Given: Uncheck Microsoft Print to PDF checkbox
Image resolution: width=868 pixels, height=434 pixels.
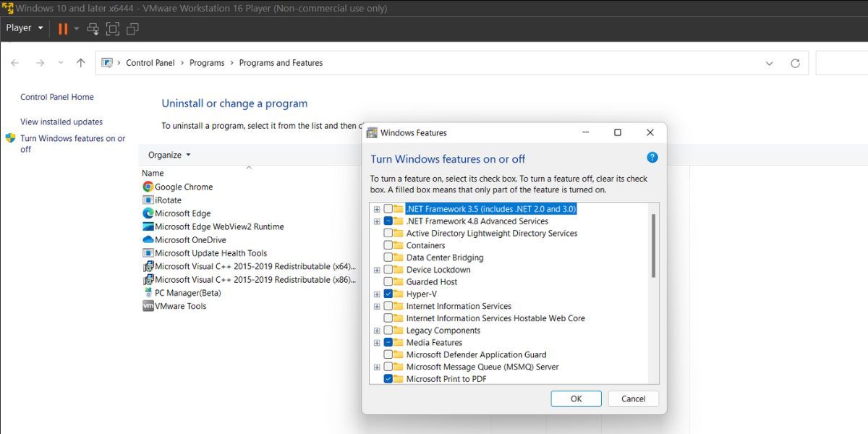Looking at the screenshot, I should 388,379.
